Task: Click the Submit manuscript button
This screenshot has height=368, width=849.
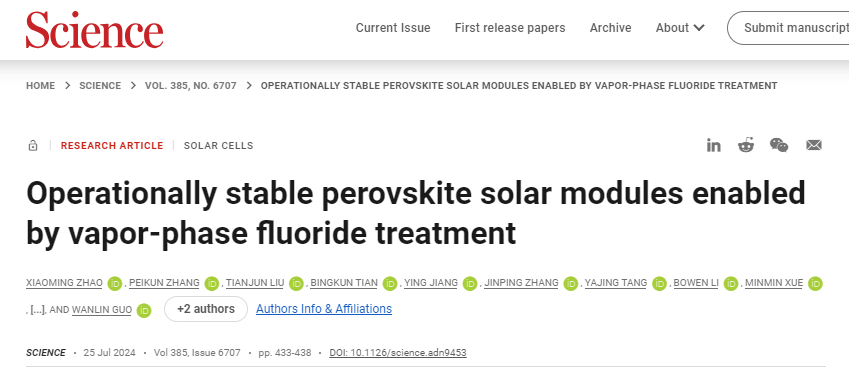Action: coord(788,28)
